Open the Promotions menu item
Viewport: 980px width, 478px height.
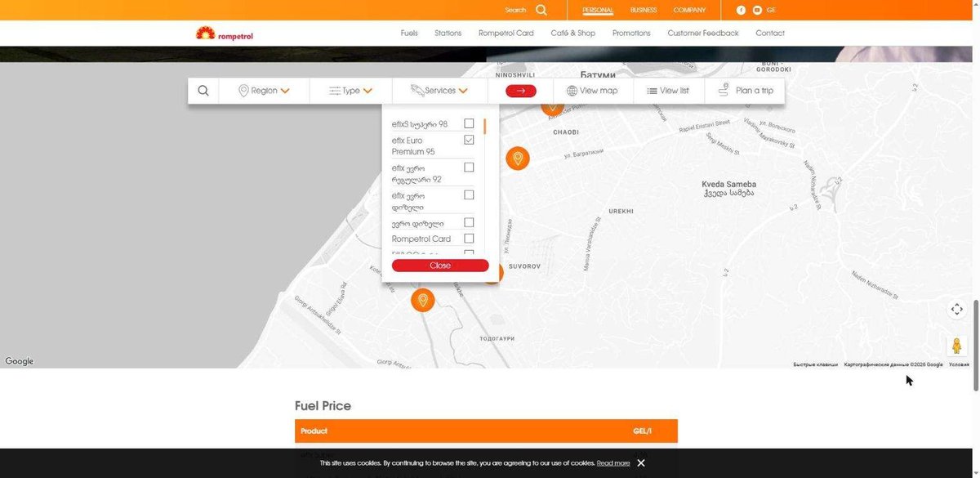(x=631, y=34)
